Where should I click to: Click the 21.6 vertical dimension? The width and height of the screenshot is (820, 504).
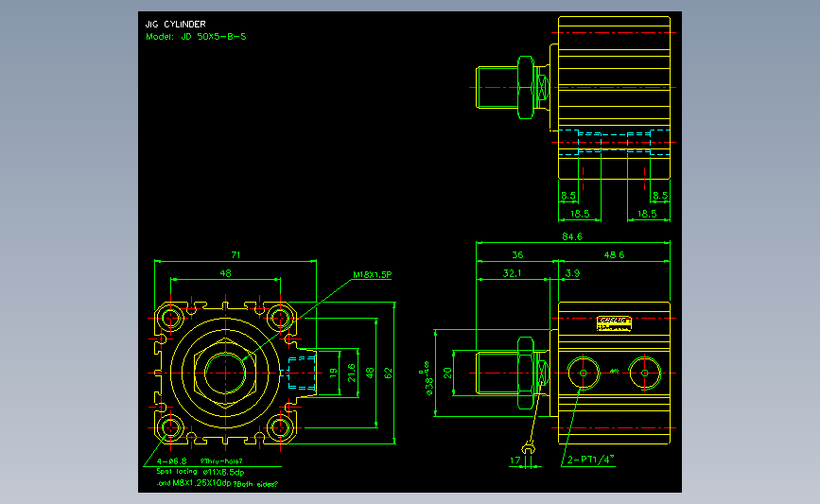352,374
